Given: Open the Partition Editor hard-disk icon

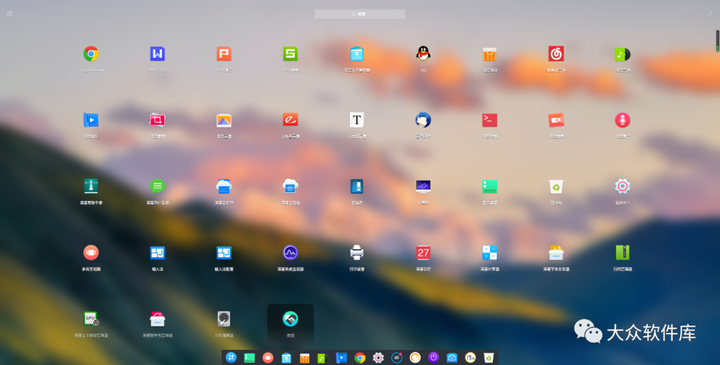Looking at the screenshot, I should (224, 319).
